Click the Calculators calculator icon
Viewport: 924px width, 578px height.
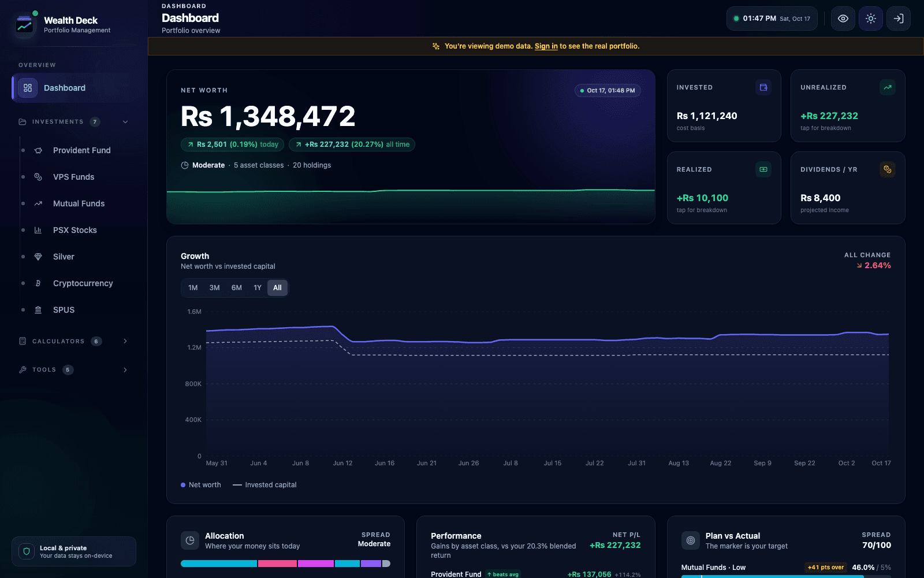pos(23,342)
